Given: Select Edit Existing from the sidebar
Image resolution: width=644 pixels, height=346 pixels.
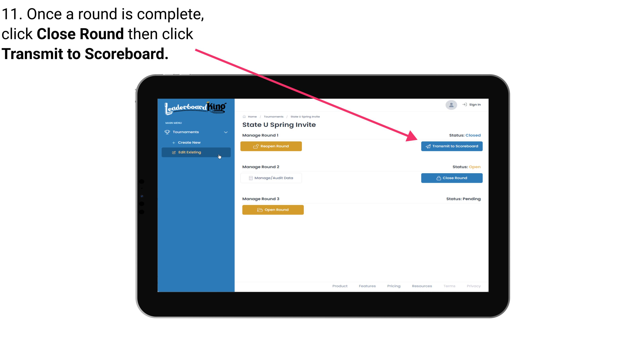Looking at the screenshot, I should click(x=196, y=152).
